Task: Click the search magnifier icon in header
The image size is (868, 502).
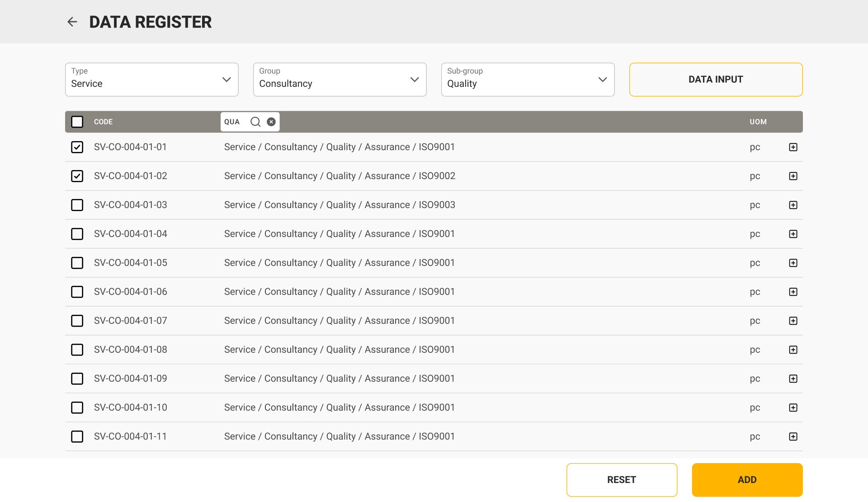Action: tap(255, 122)
